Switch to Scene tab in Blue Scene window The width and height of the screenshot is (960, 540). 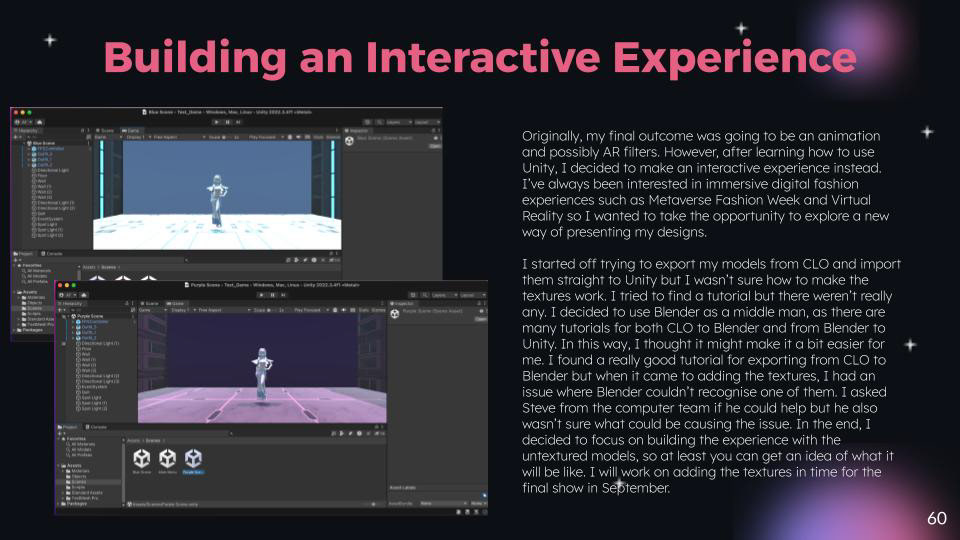[x=105, y=130]
